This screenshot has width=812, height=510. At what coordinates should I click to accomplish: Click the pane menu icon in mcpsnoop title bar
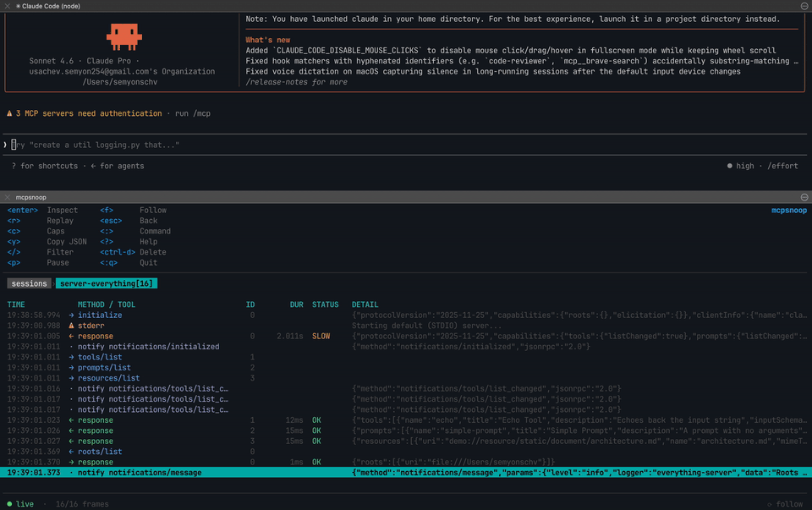point(804,197)
